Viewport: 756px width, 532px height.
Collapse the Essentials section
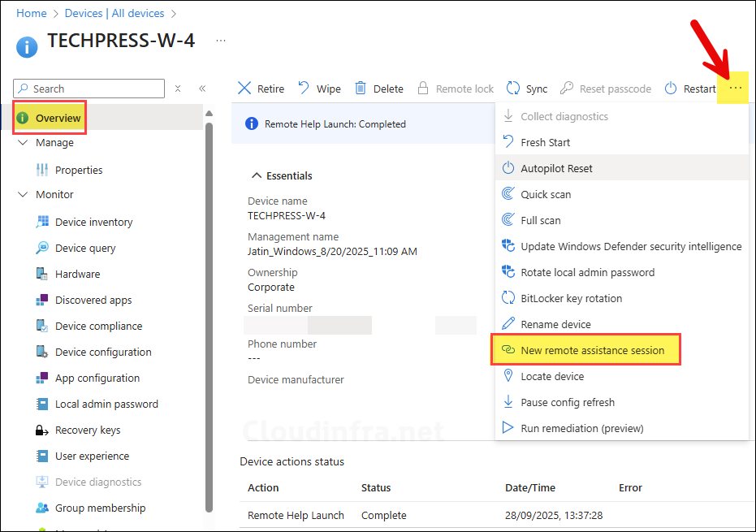257,175
